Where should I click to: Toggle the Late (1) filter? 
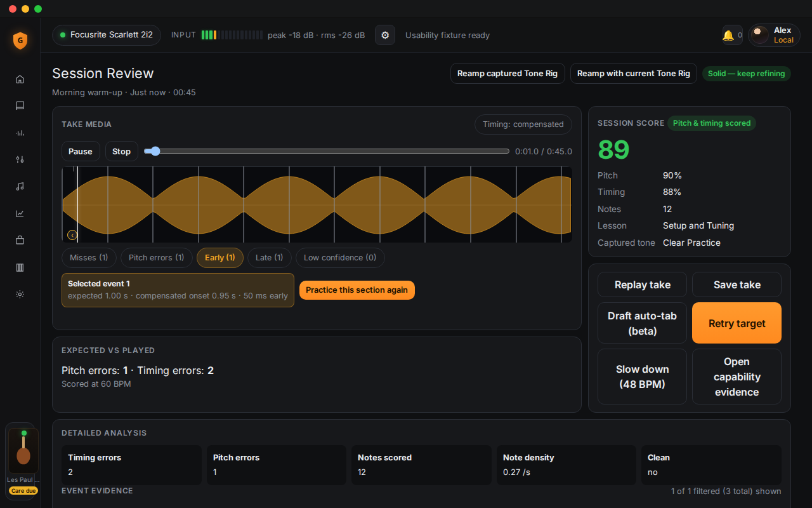[x=270, y=258]
